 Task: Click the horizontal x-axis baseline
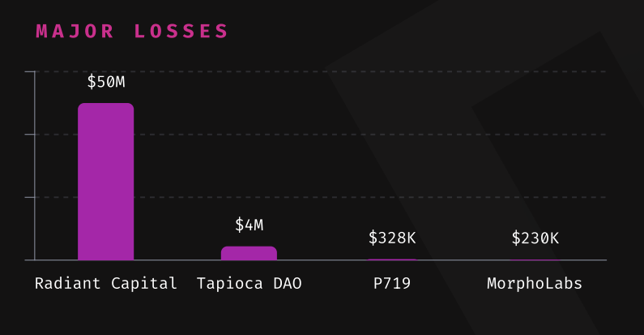pyautogui.click(x=315, y=260)
